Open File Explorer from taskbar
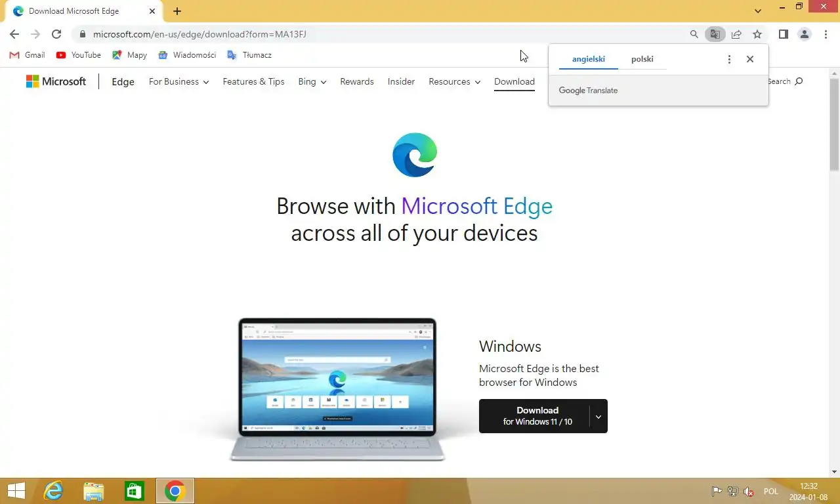840x504 pixels. 94,491
